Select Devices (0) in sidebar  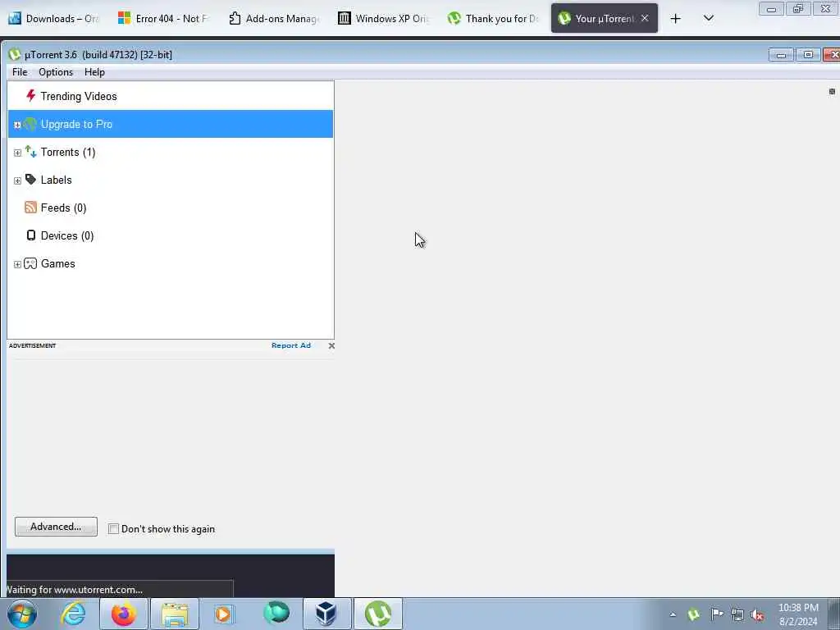171,235
